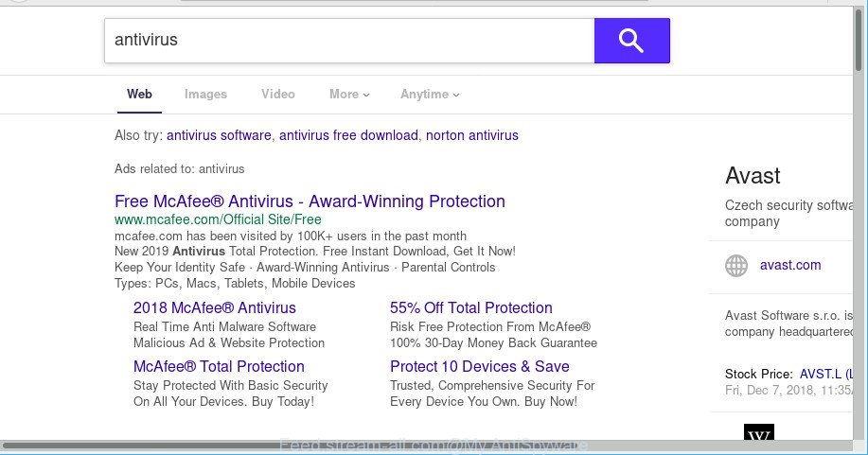Try the antivirus free download suggestion
868x455 pixels.
348,135
